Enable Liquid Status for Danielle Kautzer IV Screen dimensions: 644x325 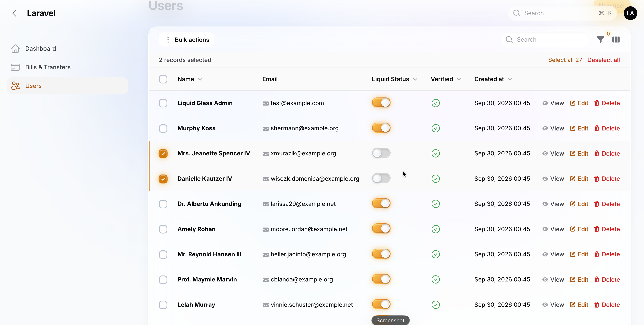pos(381,178)
